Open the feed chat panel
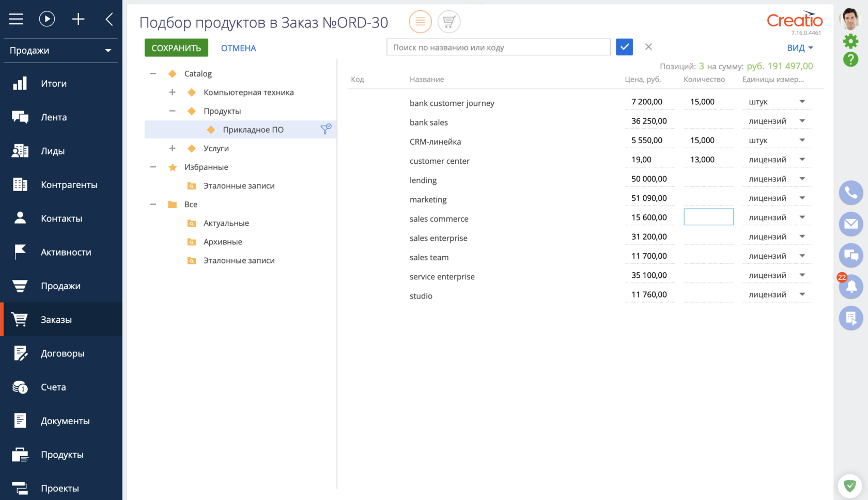Viewport: 868px width, 500px height. (x=851, y=255)
